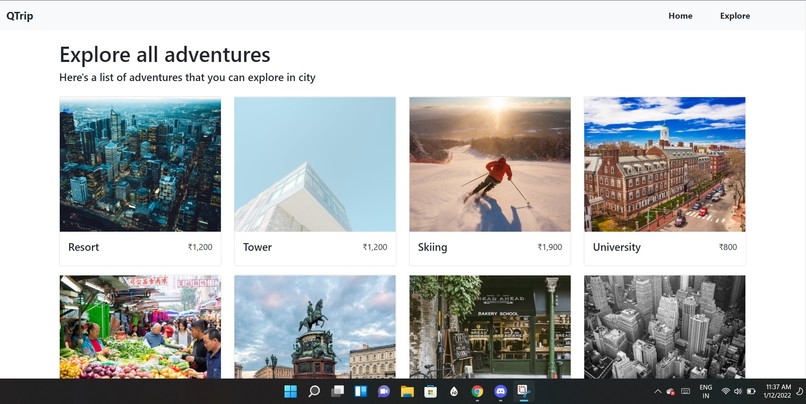Open the Resort city skyline image
The height and width of the screenshot is (404, 806).
pyautogui.click(x=140, y=164)
